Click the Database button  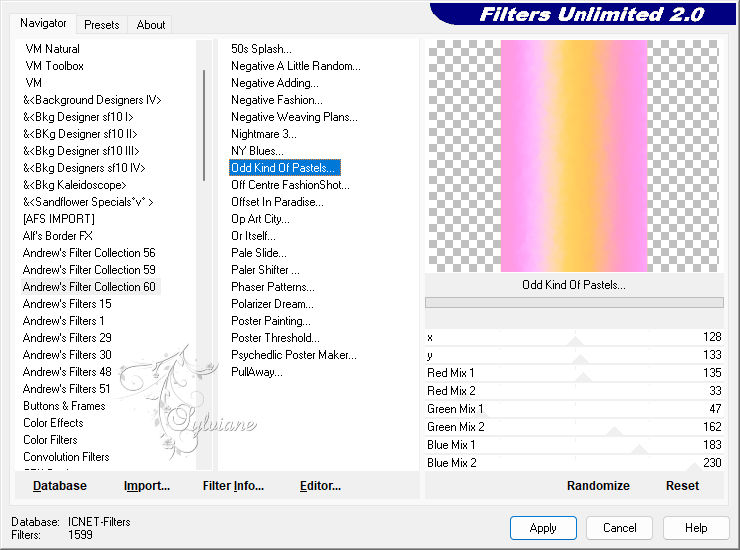60,486
